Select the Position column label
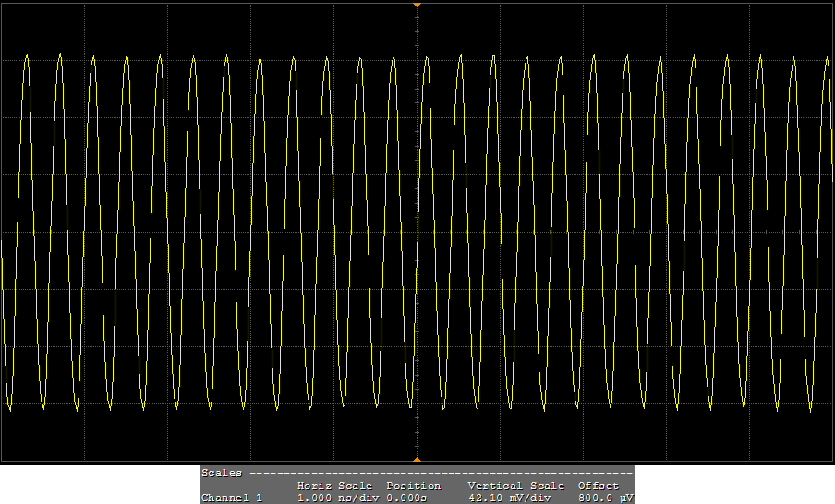Screen dimensions: 835x504 (x=413, y=486)
